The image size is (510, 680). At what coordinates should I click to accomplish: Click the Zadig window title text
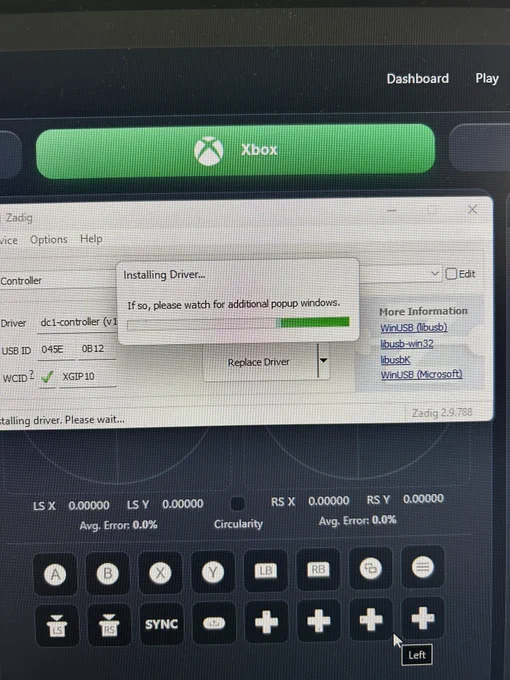tap(19, 218)
